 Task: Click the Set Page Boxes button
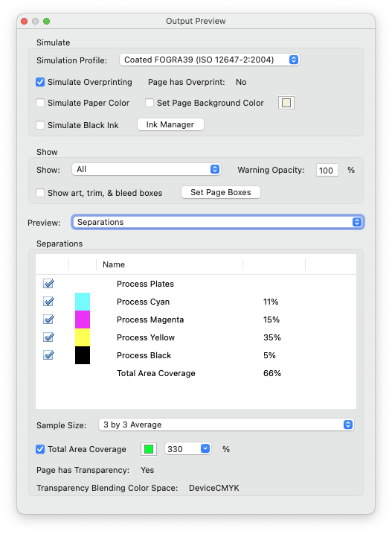coord(221,192)
